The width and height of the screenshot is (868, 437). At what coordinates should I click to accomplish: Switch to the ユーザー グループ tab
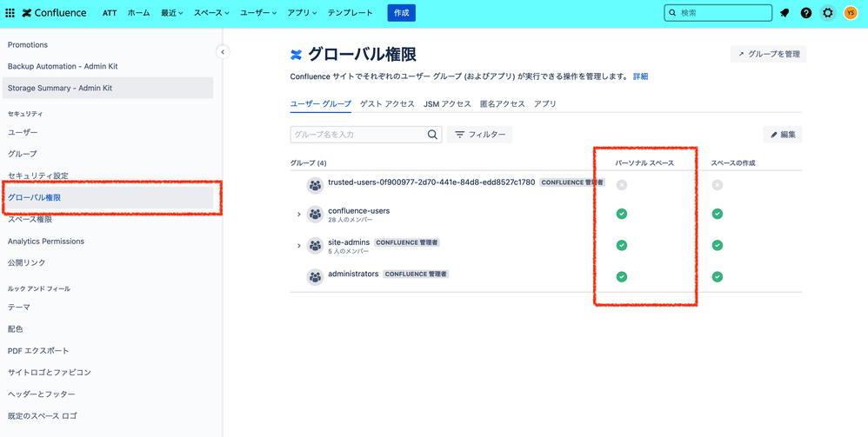tap(321, 103)
